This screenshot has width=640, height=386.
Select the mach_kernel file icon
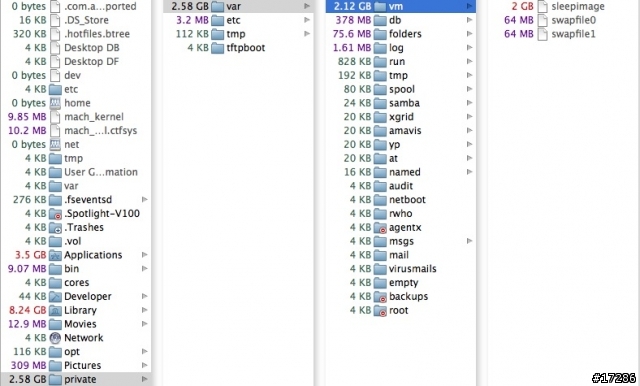[55, 117]
